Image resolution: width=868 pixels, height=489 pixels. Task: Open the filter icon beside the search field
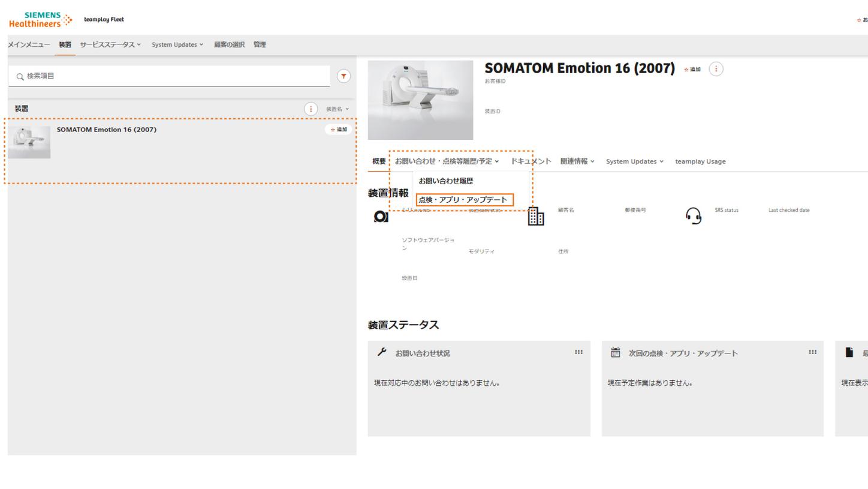[343, 76]
